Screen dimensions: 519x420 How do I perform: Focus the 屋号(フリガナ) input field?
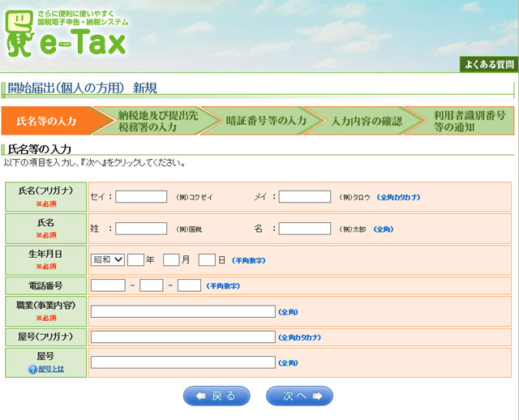coord(182,336)
